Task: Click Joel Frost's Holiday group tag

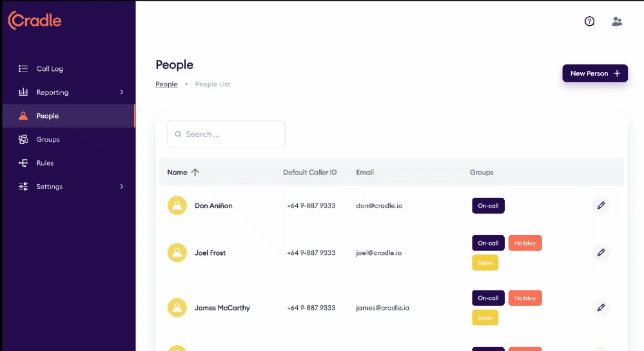Action: click(x=525, y=243)
